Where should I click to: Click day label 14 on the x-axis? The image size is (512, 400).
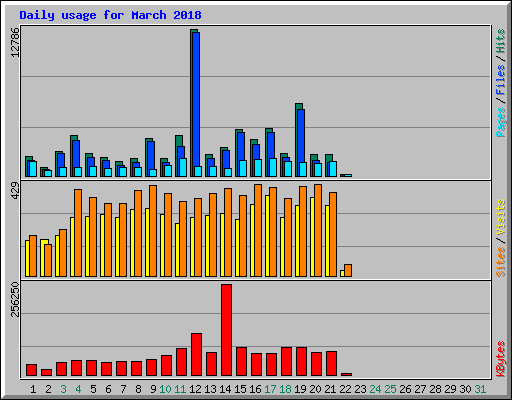[x=225, y=389]
